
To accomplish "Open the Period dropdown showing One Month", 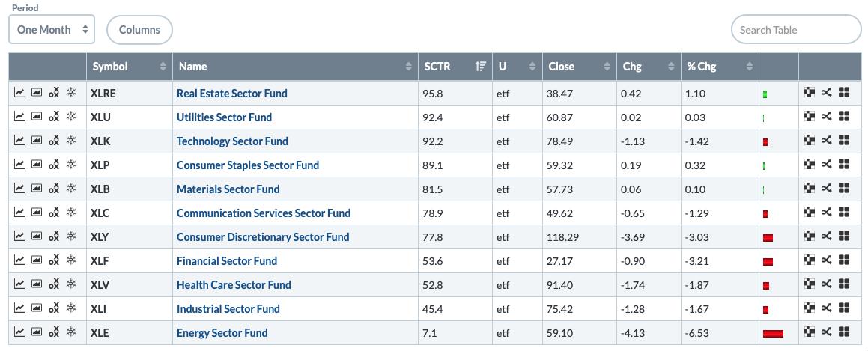I will [52, 30].
